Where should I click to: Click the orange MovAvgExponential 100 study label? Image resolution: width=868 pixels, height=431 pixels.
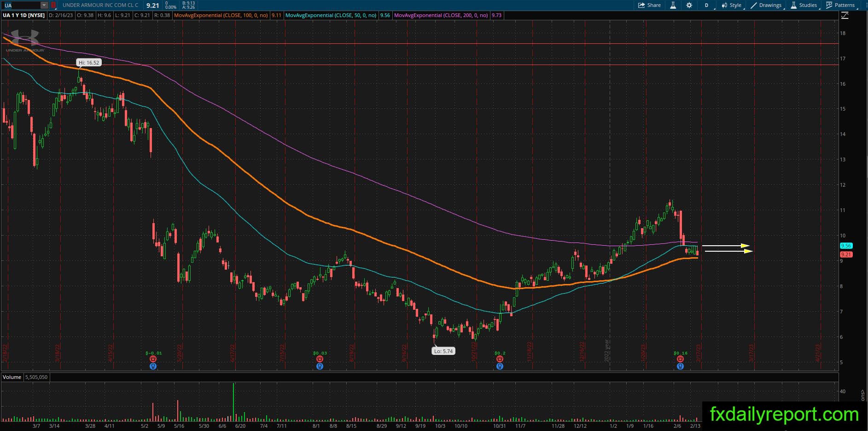[x=221, y=15]
